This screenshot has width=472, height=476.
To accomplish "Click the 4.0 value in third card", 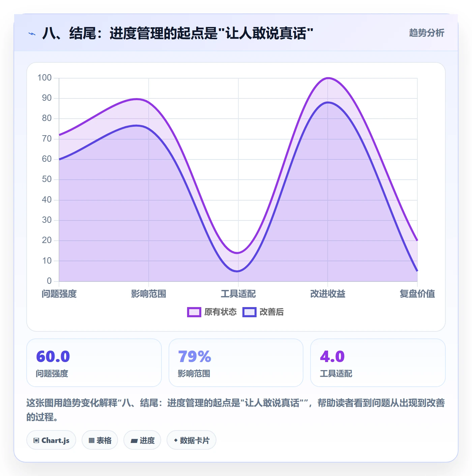I will (332, 356).
